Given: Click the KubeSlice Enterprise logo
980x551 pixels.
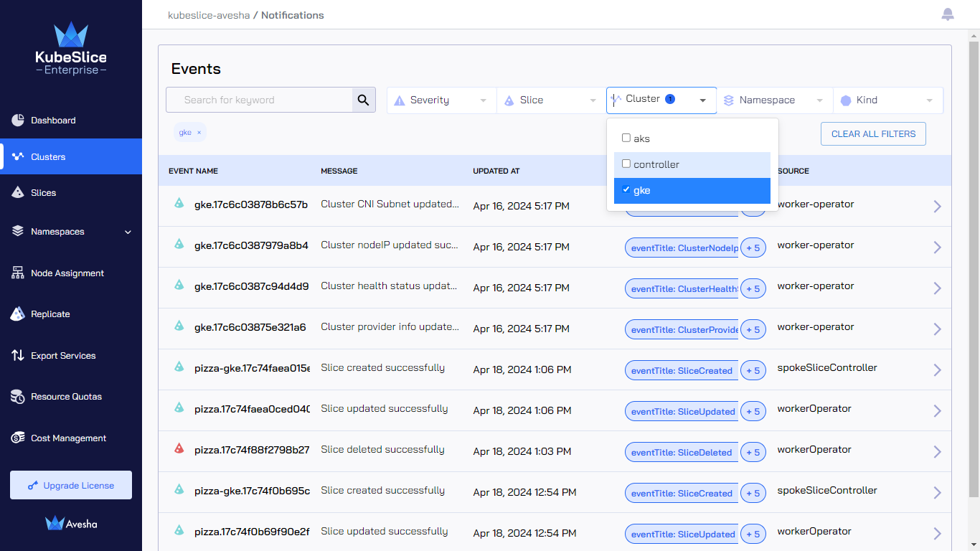Looking at the screenshot, I should [x=71, y=49].
